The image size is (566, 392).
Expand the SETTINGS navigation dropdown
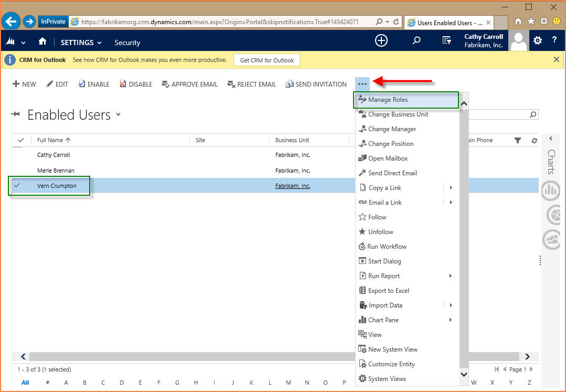coord(99,43)
